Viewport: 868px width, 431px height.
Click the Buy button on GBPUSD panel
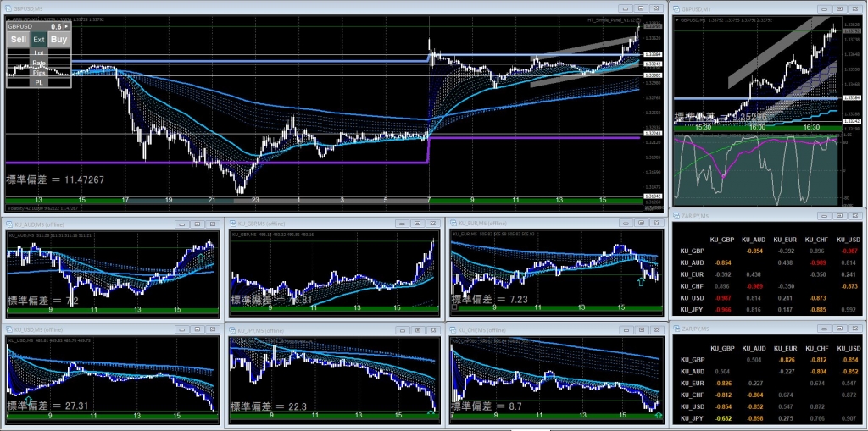click(58, 39)
